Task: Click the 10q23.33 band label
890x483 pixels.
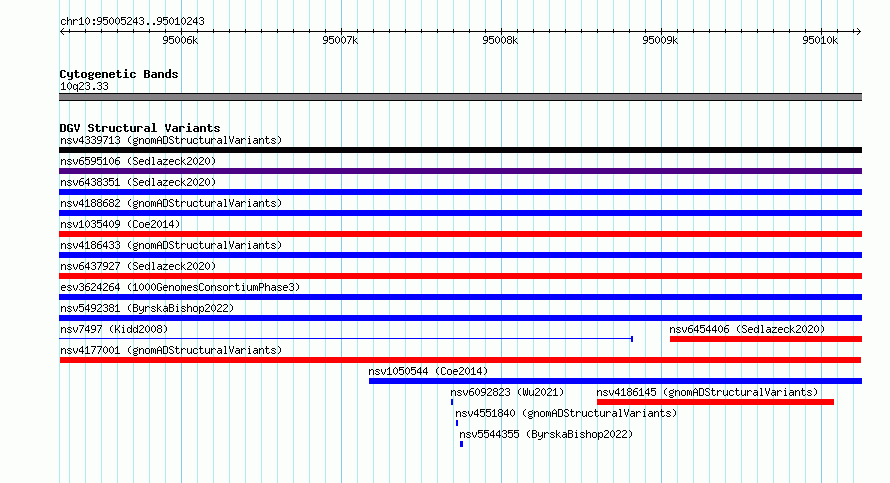Action: click(x=84, y=86)
